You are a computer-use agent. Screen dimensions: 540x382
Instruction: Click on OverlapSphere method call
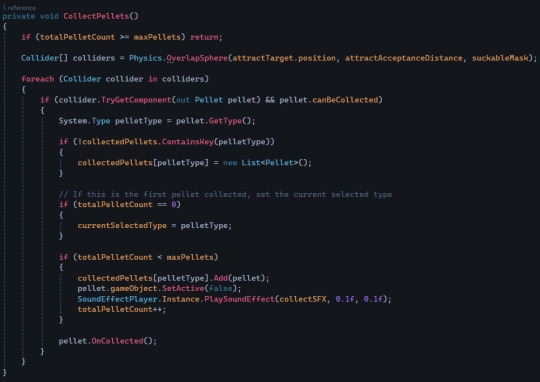tap(197, 58)
